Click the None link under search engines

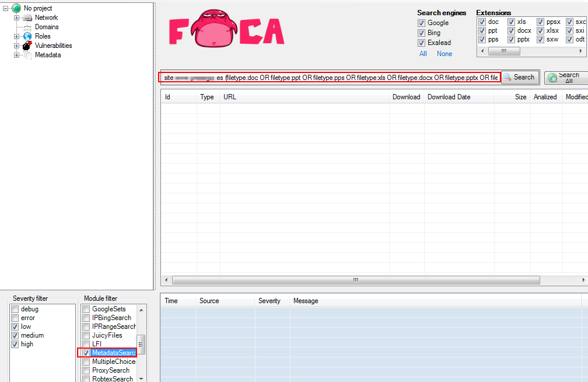pos(444,54)
